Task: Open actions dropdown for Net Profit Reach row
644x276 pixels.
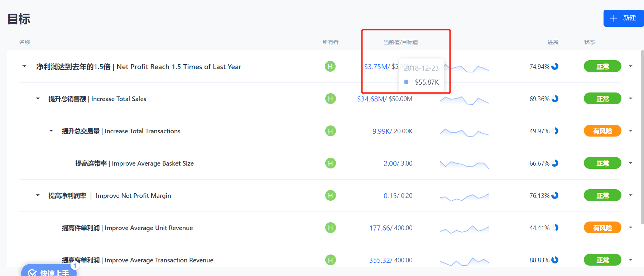Action: (631, 66)
